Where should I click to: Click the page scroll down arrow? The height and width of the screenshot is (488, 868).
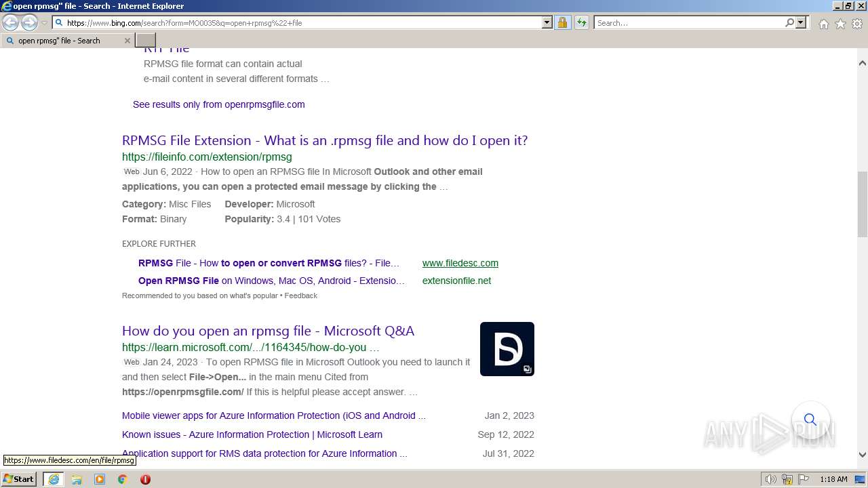[x=863, y=455]
